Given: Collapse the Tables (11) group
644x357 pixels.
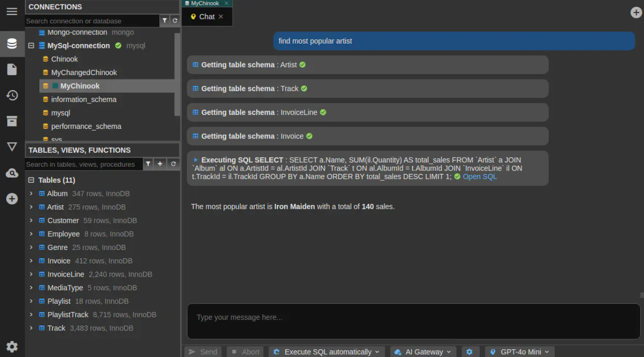Looking at the screenshot, I should tap(31, 180).
